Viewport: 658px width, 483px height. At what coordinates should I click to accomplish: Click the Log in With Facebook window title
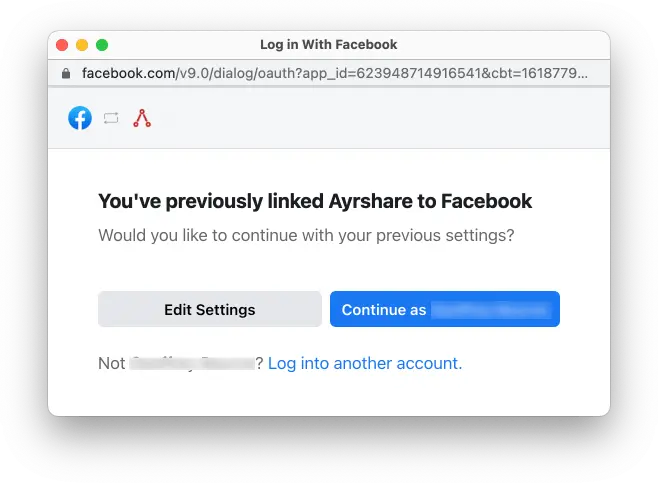(x=328, y=45)
